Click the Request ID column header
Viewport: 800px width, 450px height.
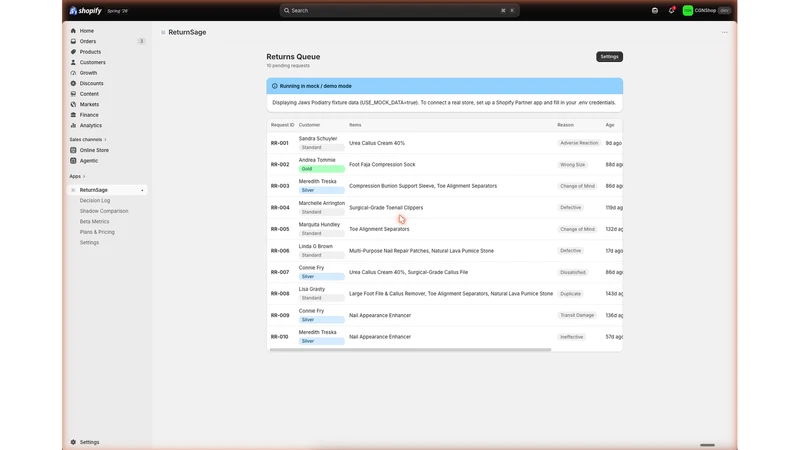point(282,125)
